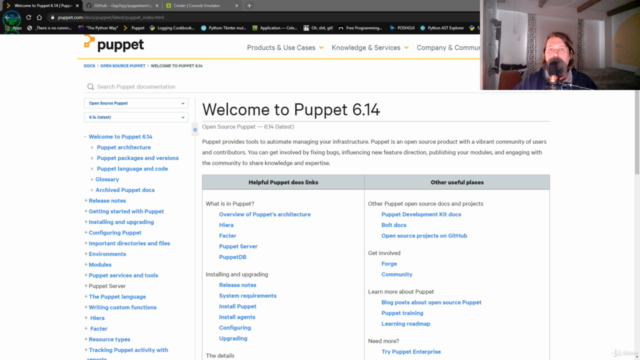Click DOCS breadcrumb link
Screen dimensions: 640x360
coord(89,66)
